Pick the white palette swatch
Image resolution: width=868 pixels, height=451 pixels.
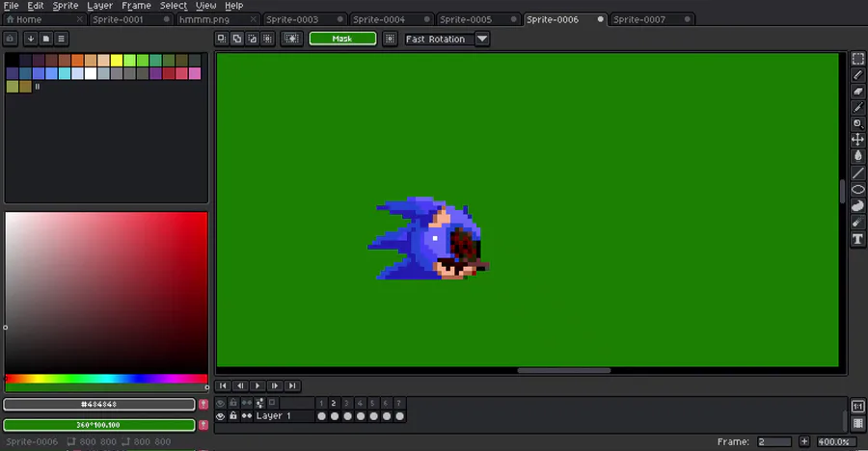91,73
